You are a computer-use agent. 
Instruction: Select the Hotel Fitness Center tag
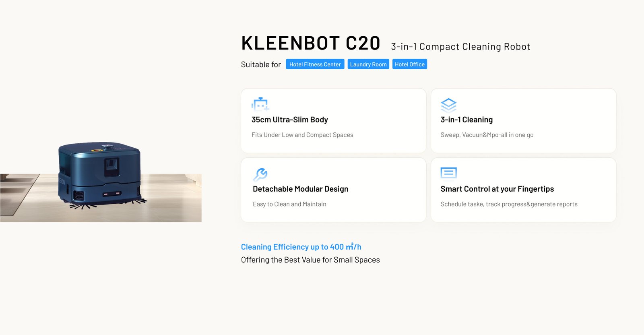tap(315, 64)
